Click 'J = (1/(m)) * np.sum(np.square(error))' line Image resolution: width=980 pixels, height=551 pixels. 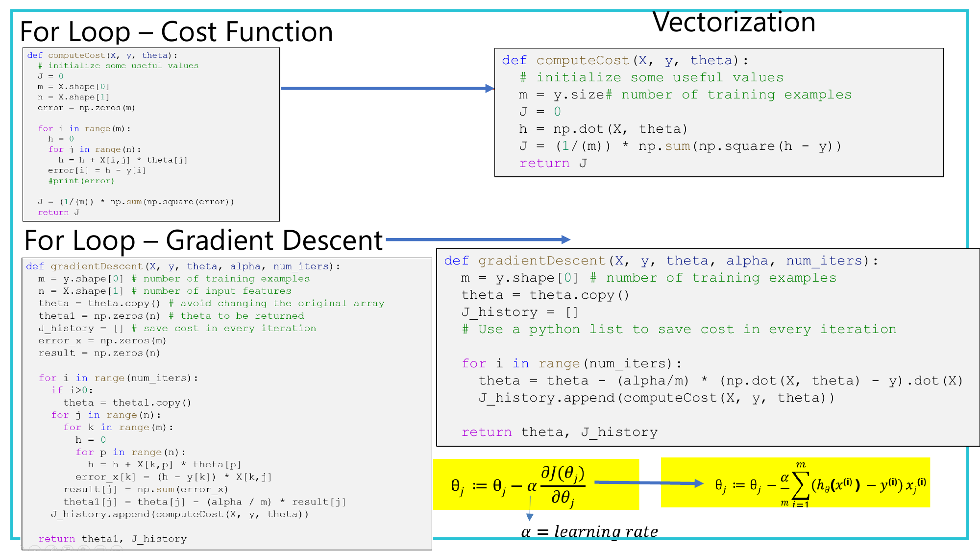pyautogui.click(x=136, y=202)
